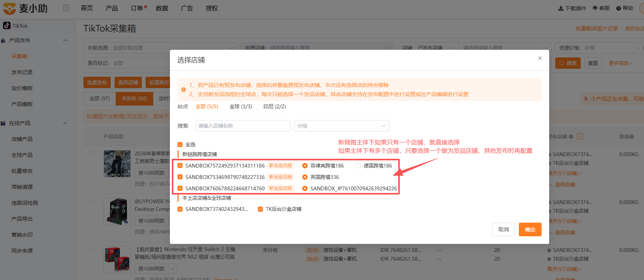Screen dimensions: 644x280
Task: Open 批量翻译图片记录 link
Action: coord(597,28)
